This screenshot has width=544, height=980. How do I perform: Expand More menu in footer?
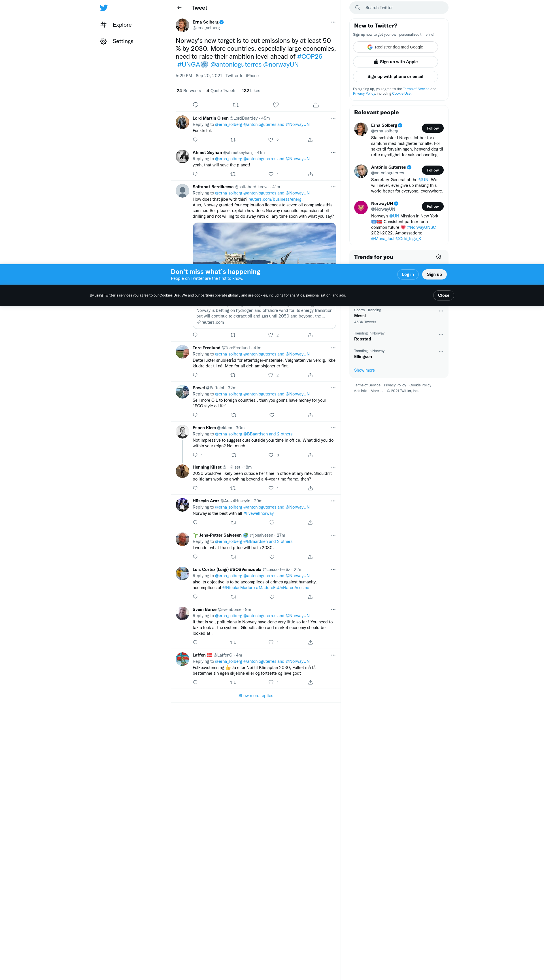point(376,391)
